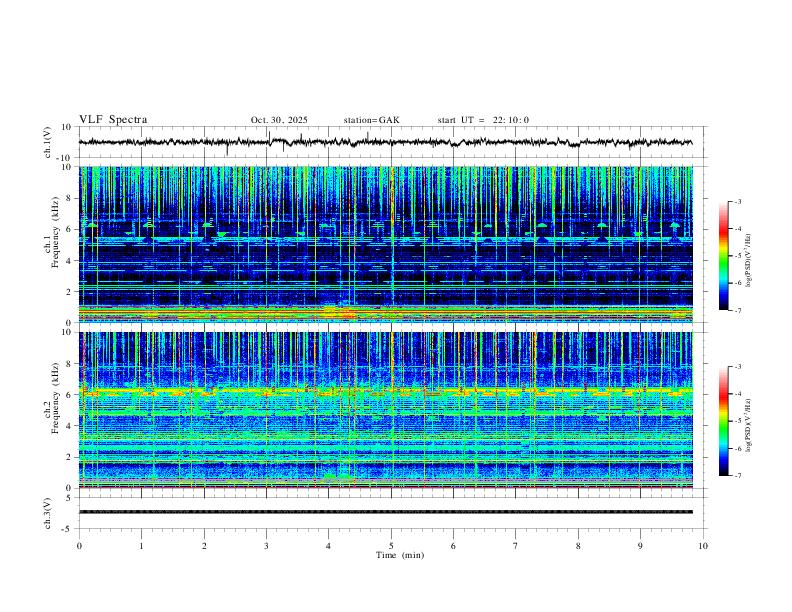Screen dimensions: 792x612
Task: Click the "station=GAK" header label
Action: (x=371, y=120)
